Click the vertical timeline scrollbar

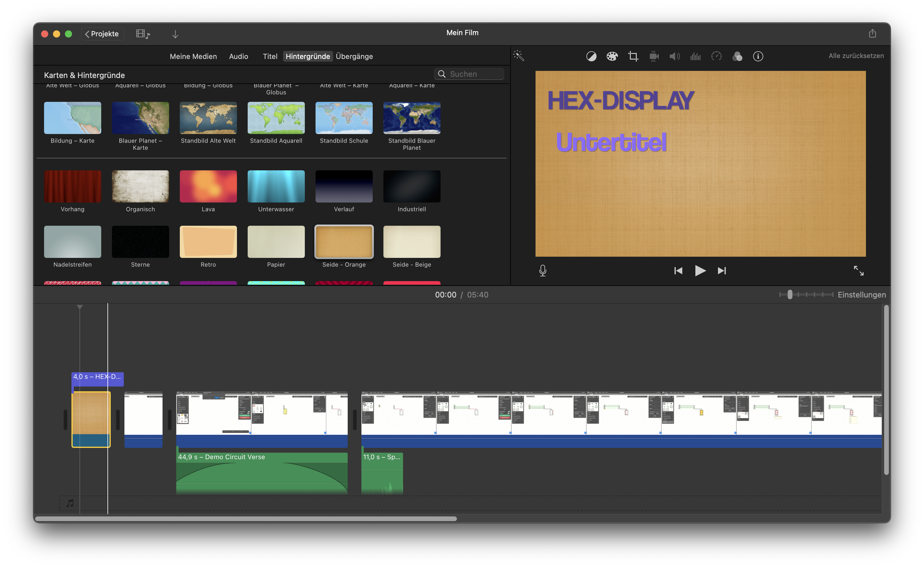886,390
